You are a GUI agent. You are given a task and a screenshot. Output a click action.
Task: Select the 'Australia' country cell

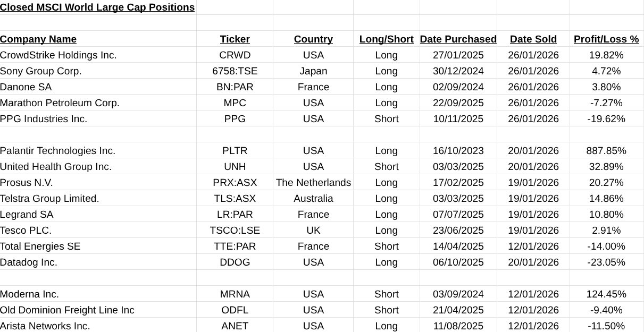click(x=313, y=199)
